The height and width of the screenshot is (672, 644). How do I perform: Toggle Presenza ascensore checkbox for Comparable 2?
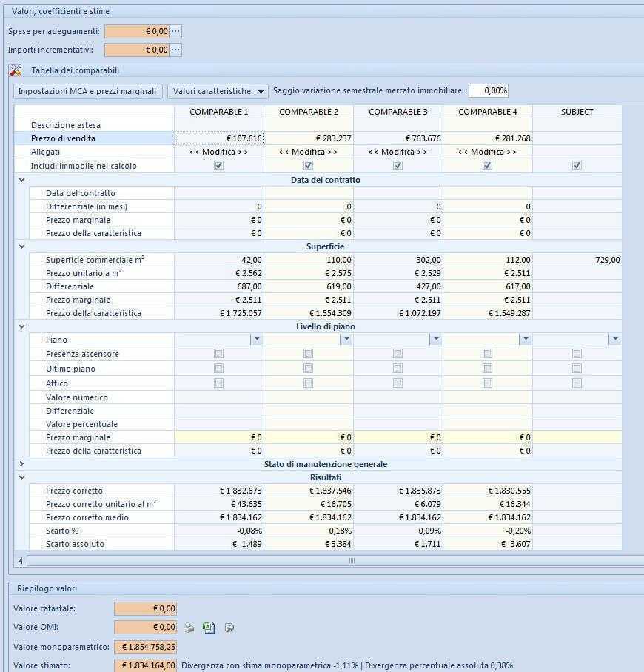308,354
